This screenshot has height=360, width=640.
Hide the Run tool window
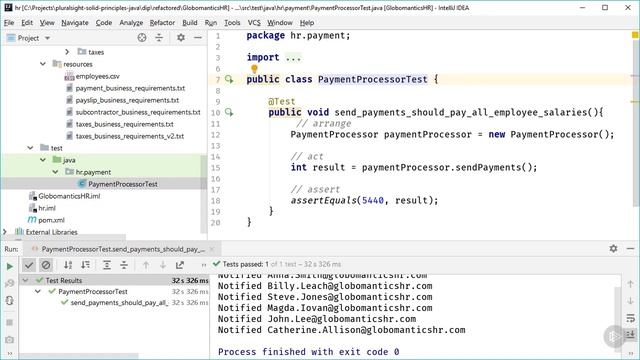point(631,249)
